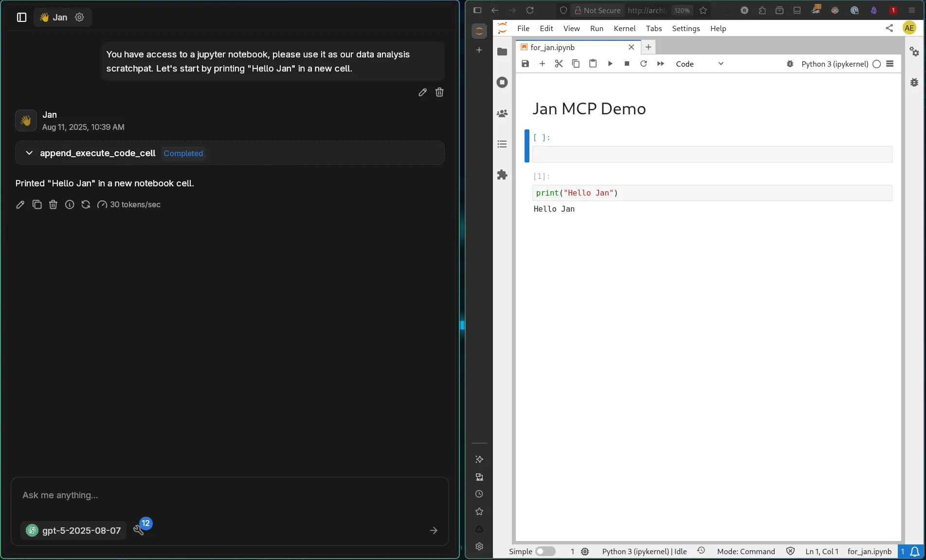The height and width of the screenshot is (560, 926).
Task: Open the extension manager puzzle icon
Action: pos(502,175)
